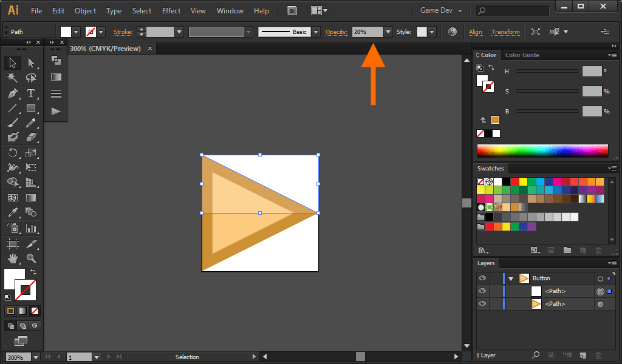Open the Align panel link
The height and width of the screenshot is (364, 622).
coord(476,32)
